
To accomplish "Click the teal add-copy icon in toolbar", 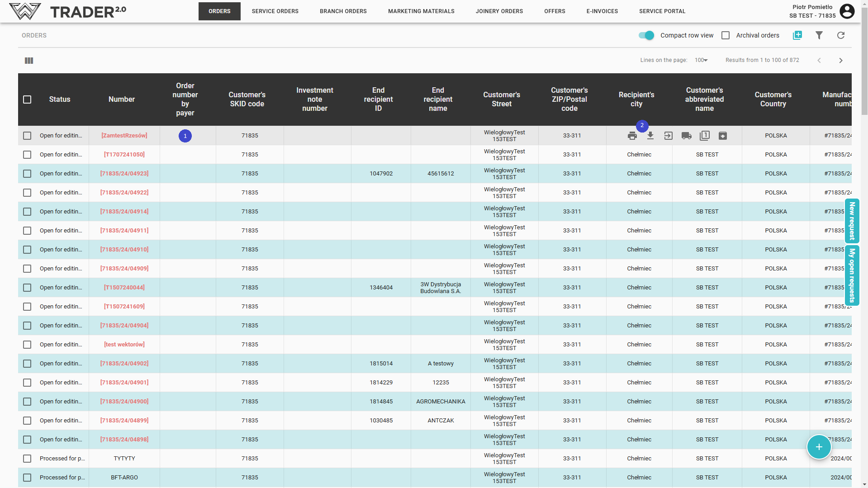I will [797, 35].
